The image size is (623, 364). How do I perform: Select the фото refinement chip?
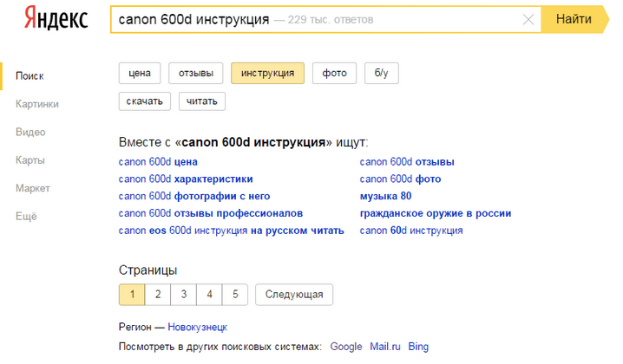click(x=335, y=73)
